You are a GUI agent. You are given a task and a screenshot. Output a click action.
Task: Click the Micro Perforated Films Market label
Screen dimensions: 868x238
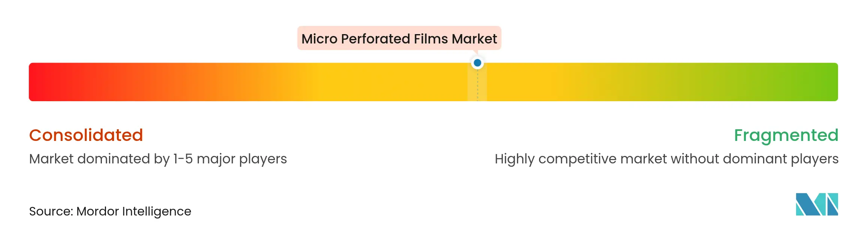pyautogui.click(x=399, y=39)
